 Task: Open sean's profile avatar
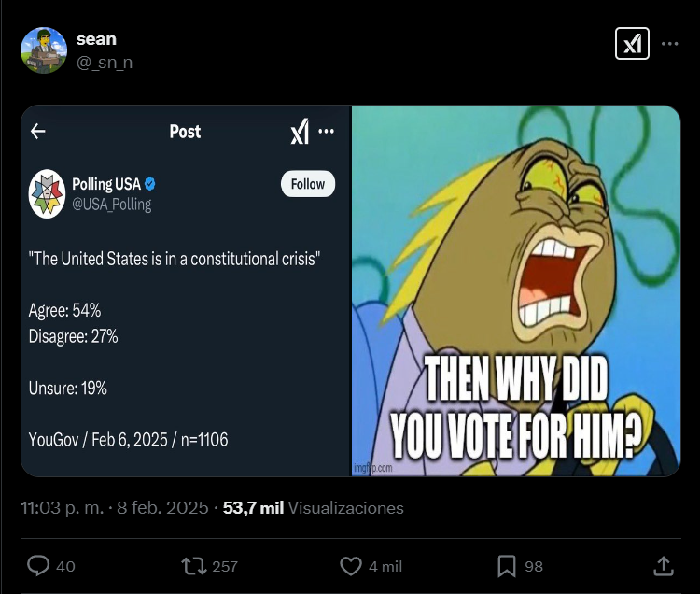pos(44,50)
